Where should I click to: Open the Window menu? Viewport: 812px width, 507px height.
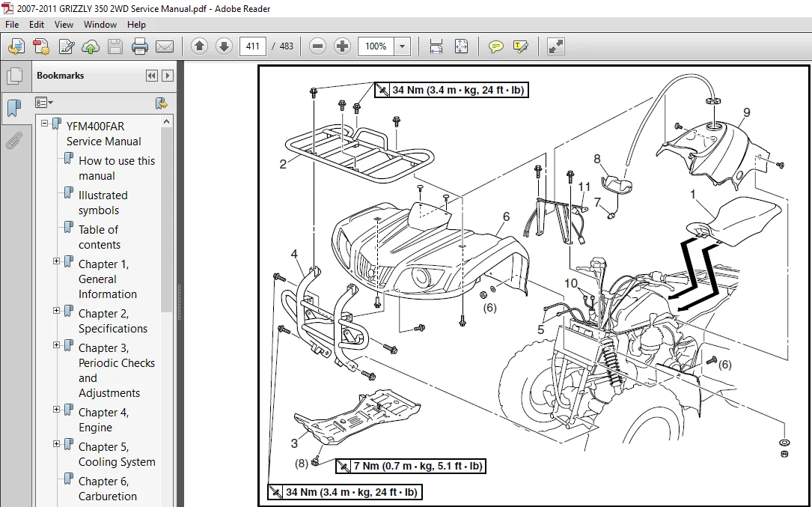100,25
